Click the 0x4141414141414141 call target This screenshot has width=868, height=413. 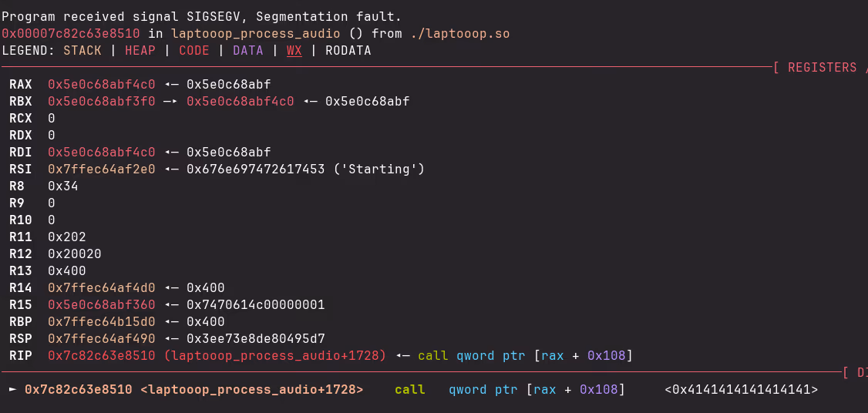(x=741, y=390)
